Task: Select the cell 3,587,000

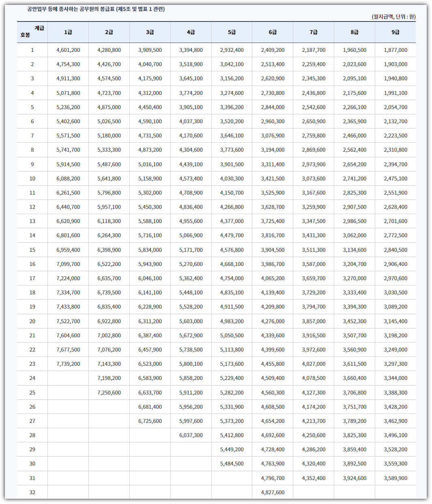Action: (314, 264)
